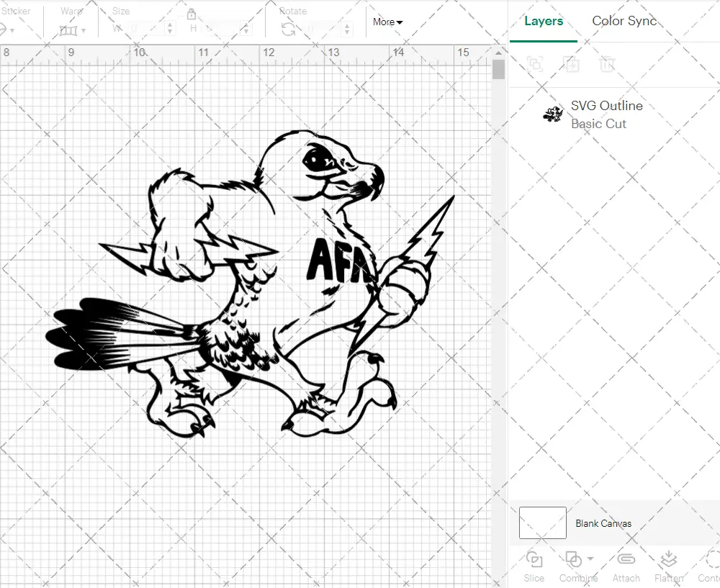Click the Warp tool icon
The height and width of the screenshot is (588, 720).
point(70,29)
